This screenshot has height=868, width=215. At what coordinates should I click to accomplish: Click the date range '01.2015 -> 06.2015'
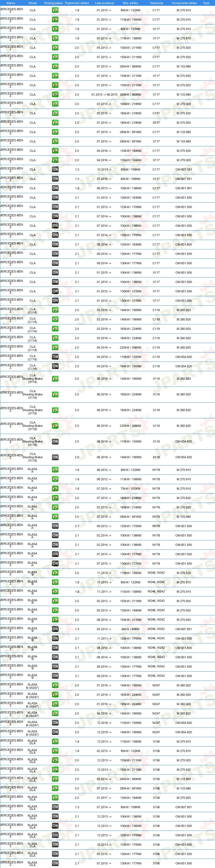[104, 95]
